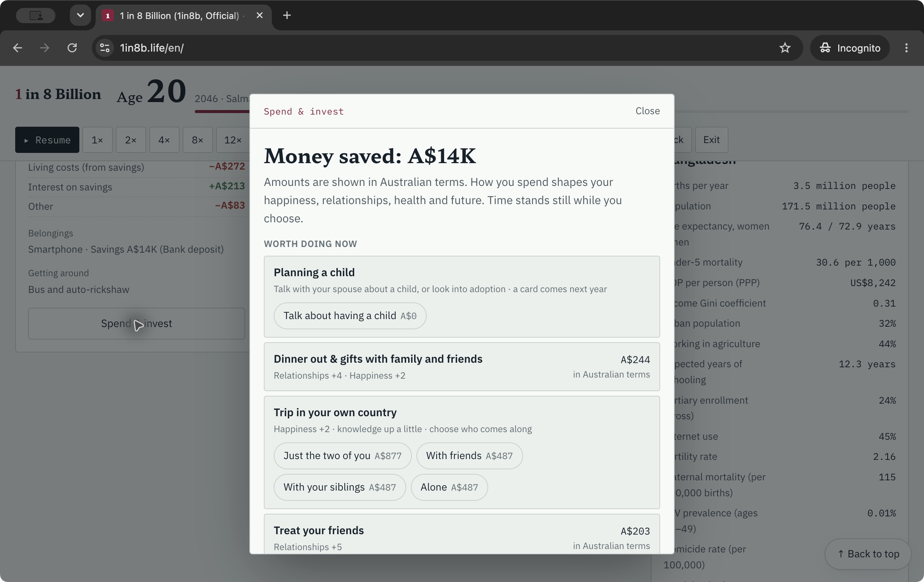Screen dimensions: 924x582
Task: Select the Treat your friends card
Action: 462,534
